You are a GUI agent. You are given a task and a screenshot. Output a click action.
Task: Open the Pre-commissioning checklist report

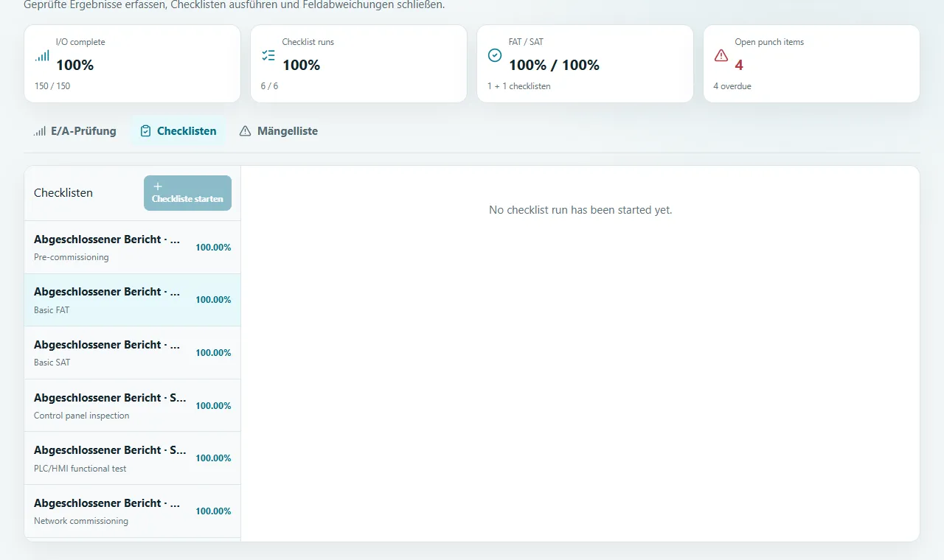[x=133, y=248]
